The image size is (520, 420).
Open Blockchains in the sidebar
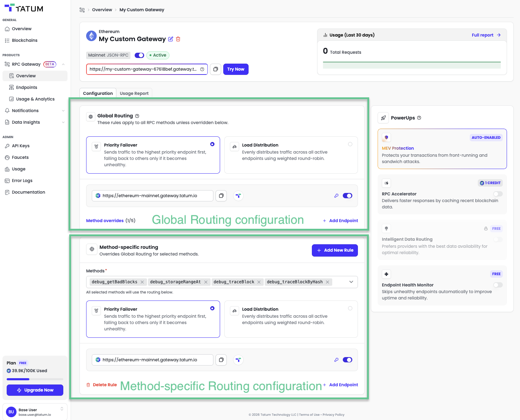(x=25, y=40)
